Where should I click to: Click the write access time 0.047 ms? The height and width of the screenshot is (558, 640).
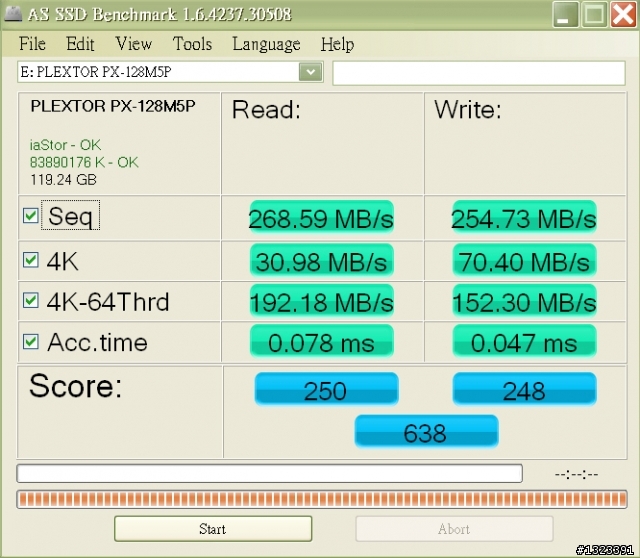pos(524,342)
